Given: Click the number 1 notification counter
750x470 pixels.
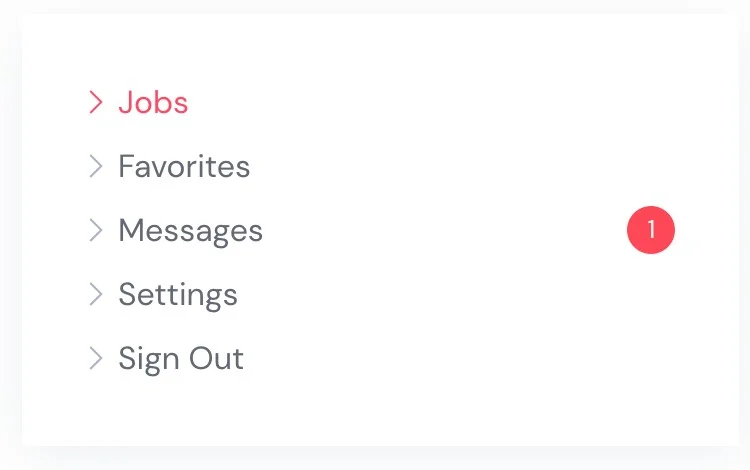Looking at the screenshot, I should pyautogui.click(x=651, y=230).
